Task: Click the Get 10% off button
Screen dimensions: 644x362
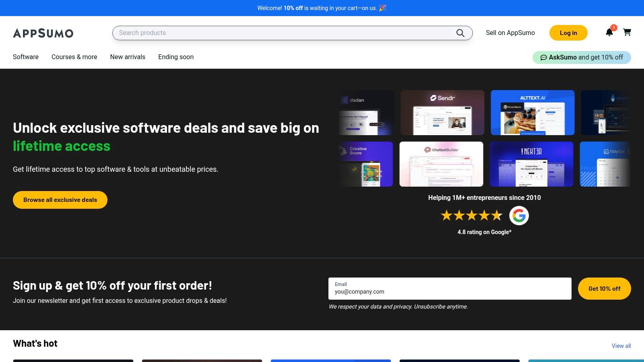Action: 604,289
